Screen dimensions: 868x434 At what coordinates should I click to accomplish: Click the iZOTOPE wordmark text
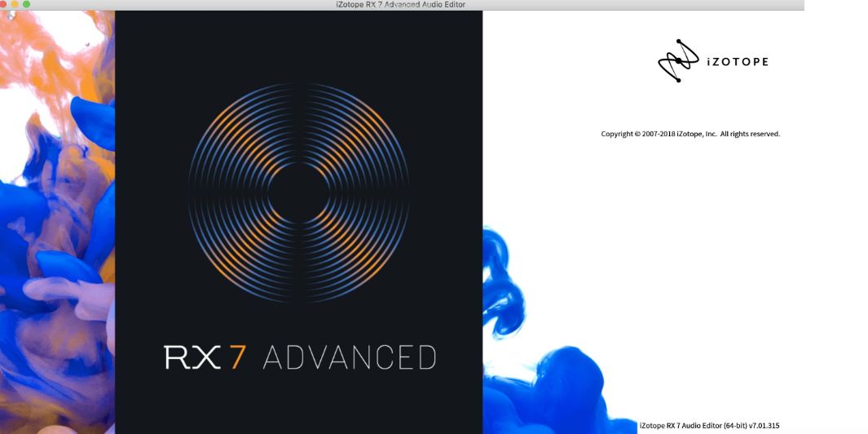[738, 61]
